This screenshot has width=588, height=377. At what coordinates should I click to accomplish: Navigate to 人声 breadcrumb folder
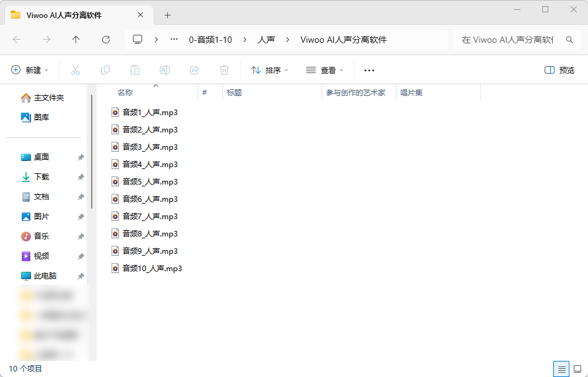coord(266,40)
